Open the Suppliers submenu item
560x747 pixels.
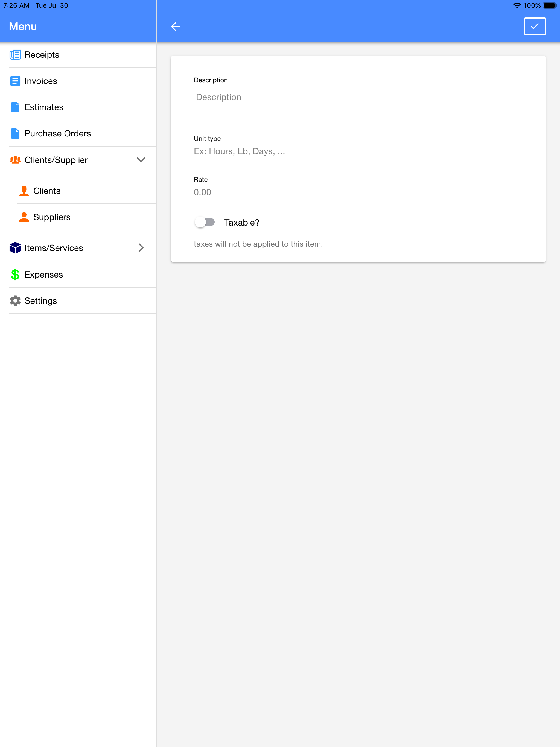click(52, 217)
